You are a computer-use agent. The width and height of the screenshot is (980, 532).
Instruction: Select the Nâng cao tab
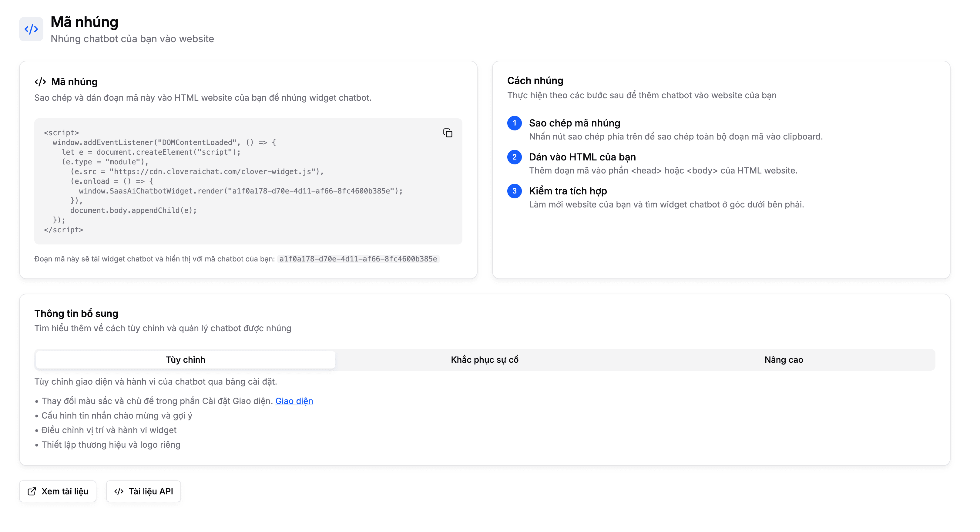tap(783, 360)
